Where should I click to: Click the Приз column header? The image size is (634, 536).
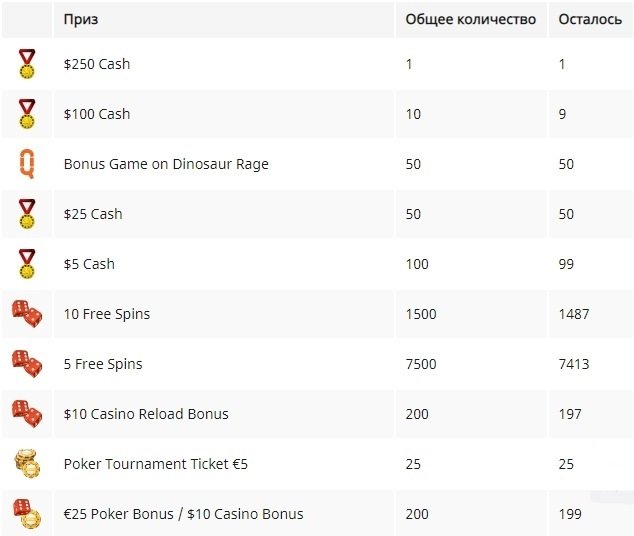pos(81,19)
